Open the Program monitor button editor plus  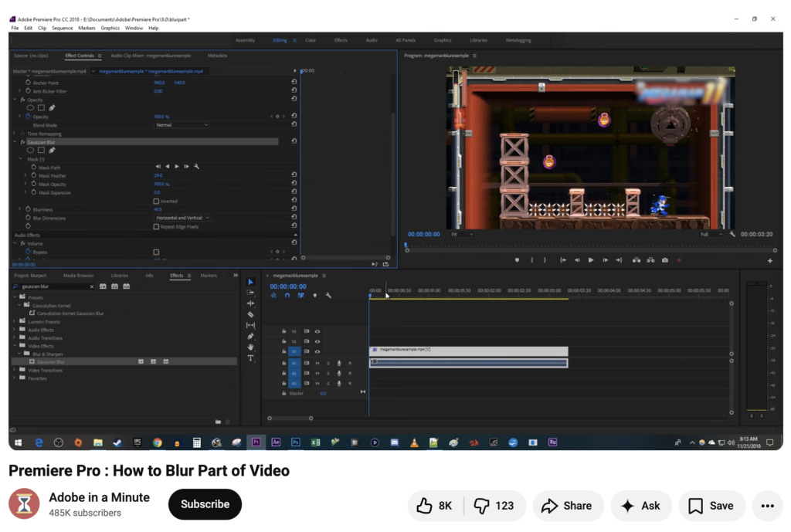(770, 261)
